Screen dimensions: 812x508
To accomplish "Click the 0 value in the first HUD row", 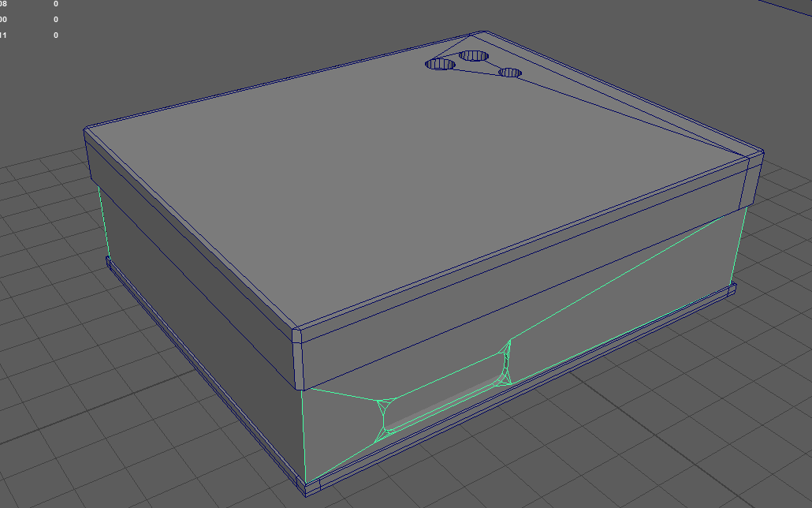I will (x=56, y=4).
